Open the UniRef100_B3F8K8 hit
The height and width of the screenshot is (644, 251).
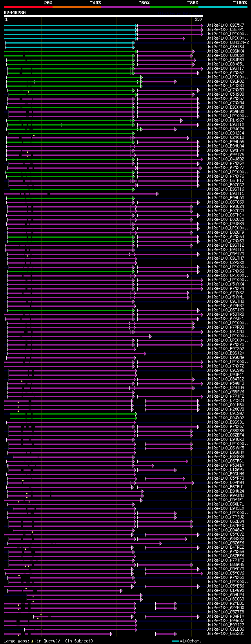coord(225,457)
